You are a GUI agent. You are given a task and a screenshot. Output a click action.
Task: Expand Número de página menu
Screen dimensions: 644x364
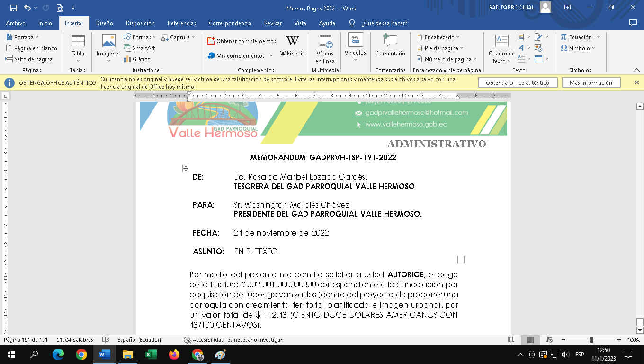pos(447,59)
